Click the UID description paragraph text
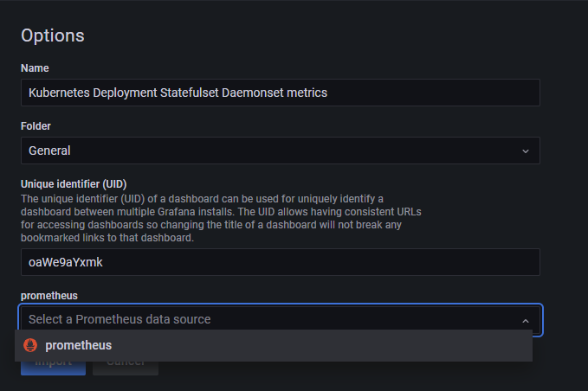588x391 pixels. 221,218
